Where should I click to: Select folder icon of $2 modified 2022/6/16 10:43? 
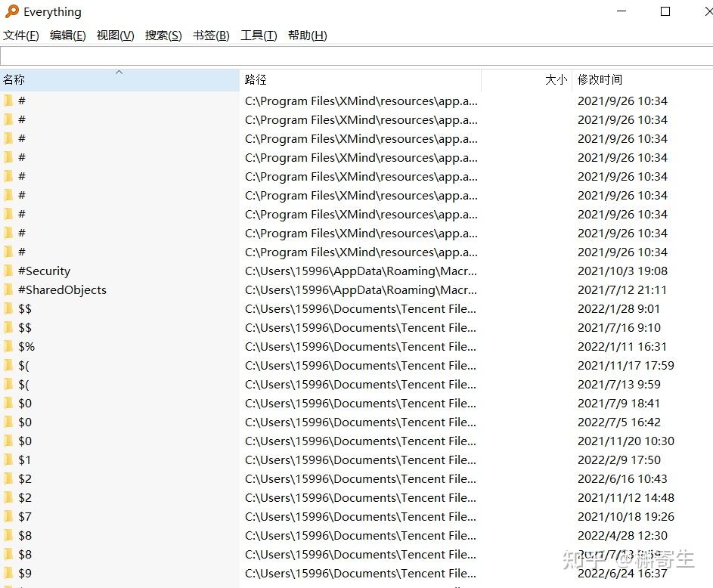8,479
